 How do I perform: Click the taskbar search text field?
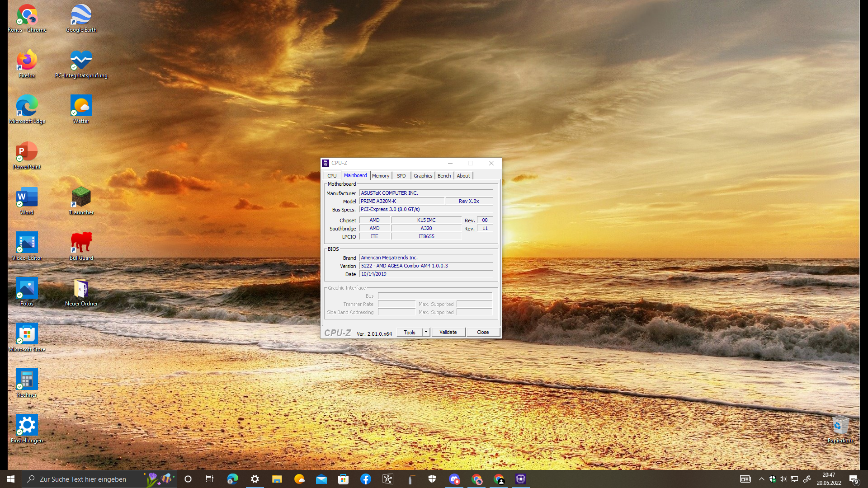click(84, 479)
